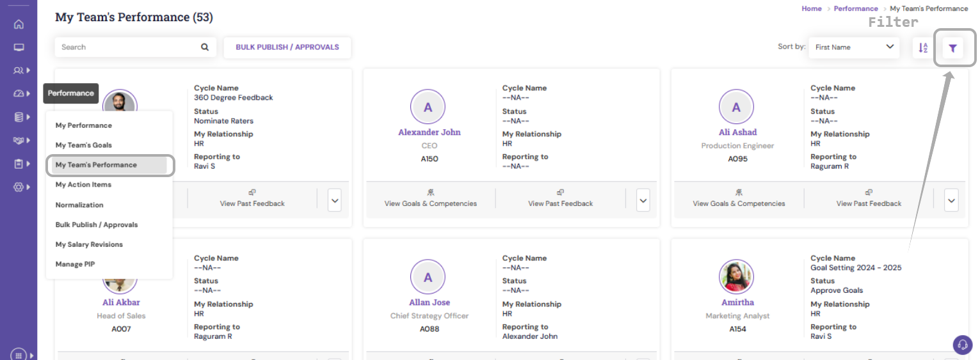Expand the dropdown arrow on the first card
Image resolution: width=980 pixels, height=360 pixels.
coord(335,200)
